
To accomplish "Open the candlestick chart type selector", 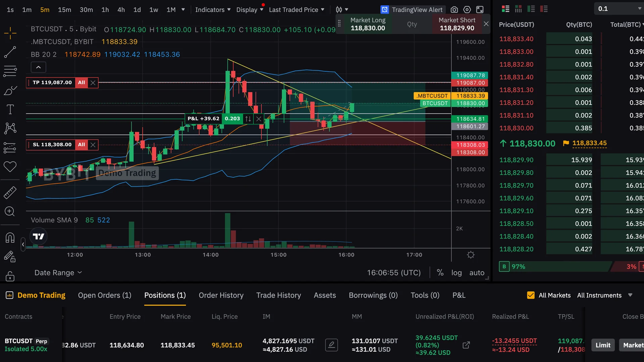I will (342, 10).
